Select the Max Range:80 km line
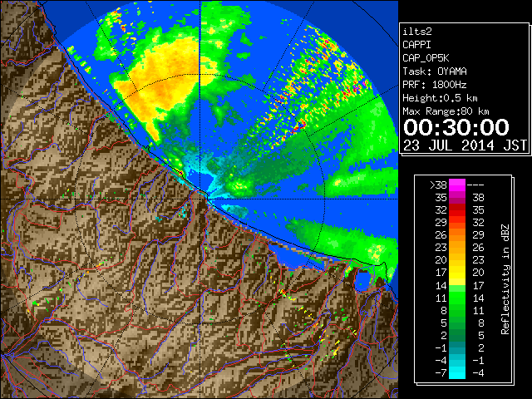 [x=446, y=111]
